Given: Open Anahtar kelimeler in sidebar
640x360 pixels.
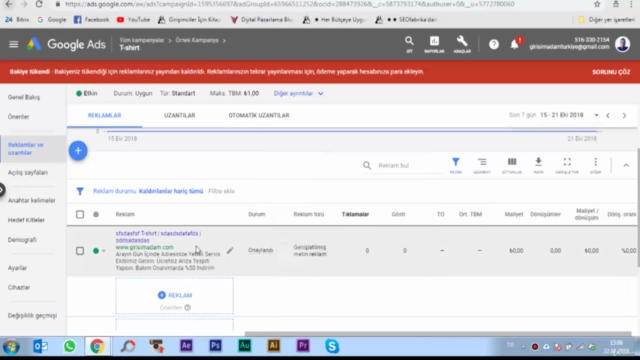Looking at the screenshot, I should point(32,200).
